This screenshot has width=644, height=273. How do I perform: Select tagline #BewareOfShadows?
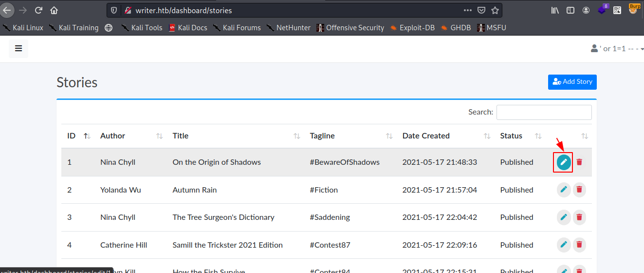(345, 162)
